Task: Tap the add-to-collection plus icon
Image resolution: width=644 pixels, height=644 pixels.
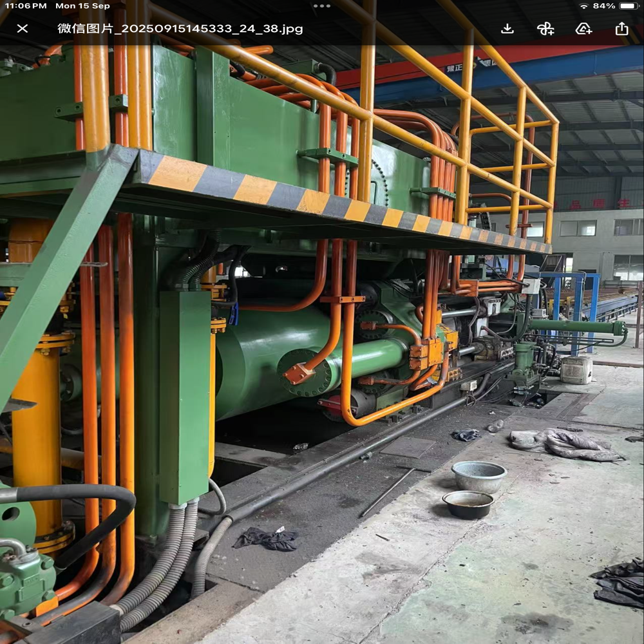Action: coord(583,28)
